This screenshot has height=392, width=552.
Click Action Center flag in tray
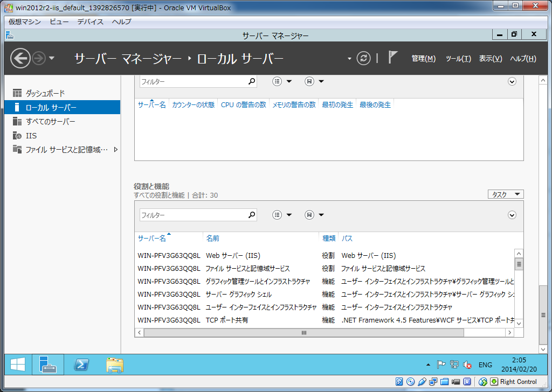click(x=441, y=365)
